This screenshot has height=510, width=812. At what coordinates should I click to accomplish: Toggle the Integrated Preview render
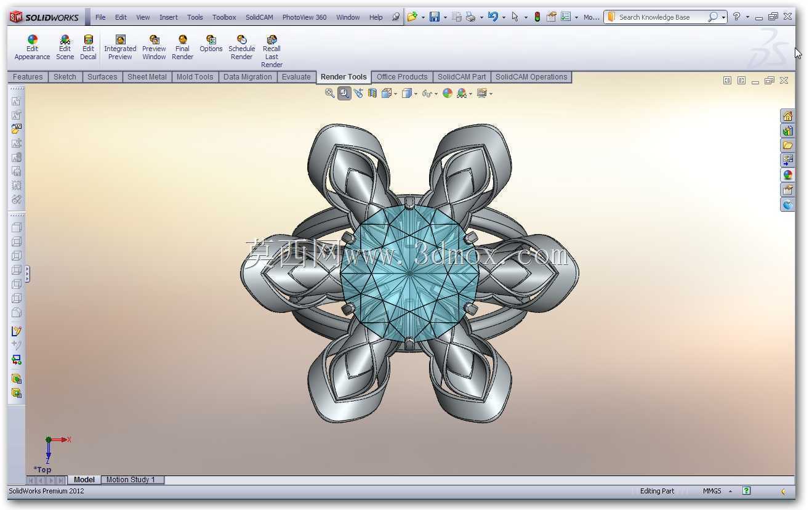[x=120, y=47]
